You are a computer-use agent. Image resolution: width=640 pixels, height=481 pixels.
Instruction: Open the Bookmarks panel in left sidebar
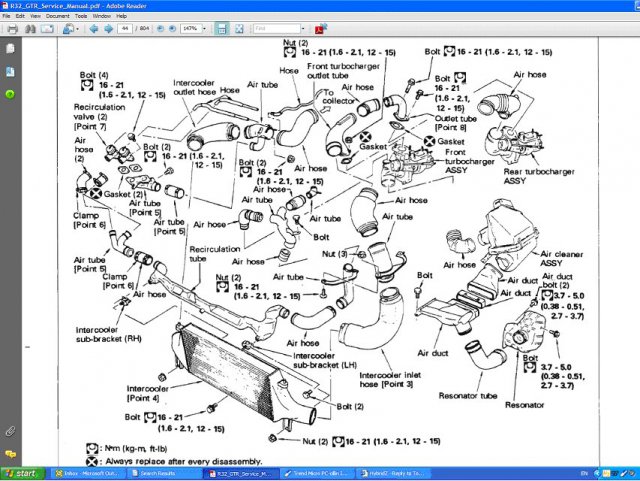(x=9, y=71)
